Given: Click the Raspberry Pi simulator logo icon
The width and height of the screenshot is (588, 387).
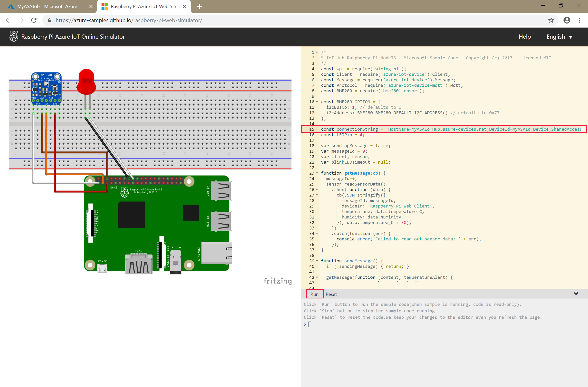Looking at the screenshot, I should tap(13, 37).
